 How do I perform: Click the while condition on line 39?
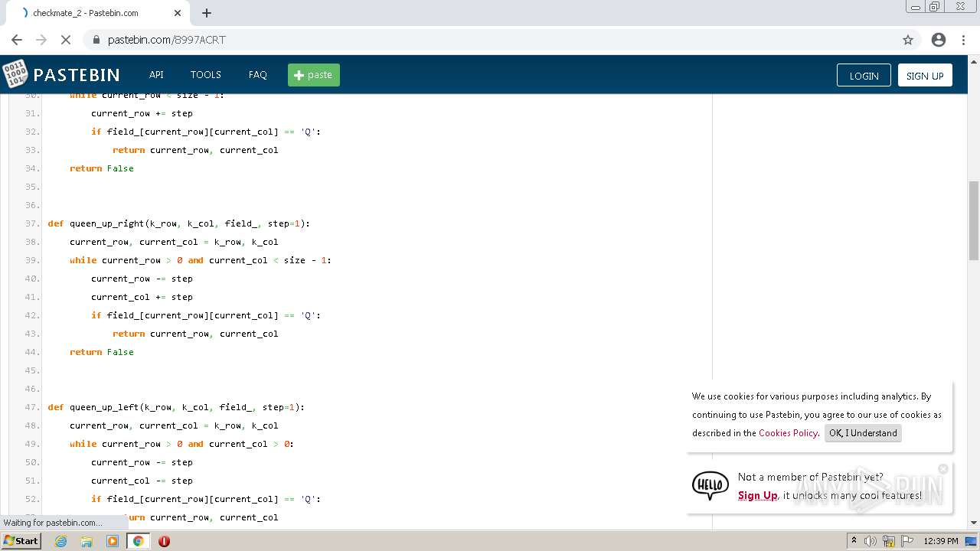201,260
